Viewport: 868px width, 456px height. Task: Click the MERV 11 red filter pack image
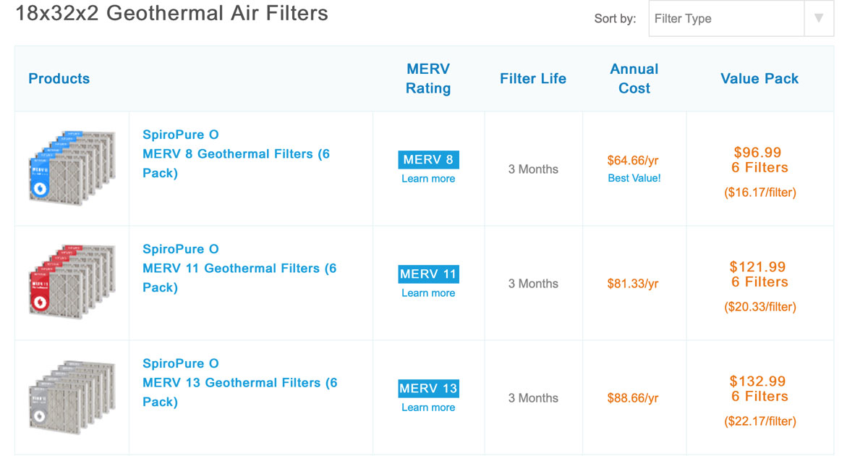72,282
